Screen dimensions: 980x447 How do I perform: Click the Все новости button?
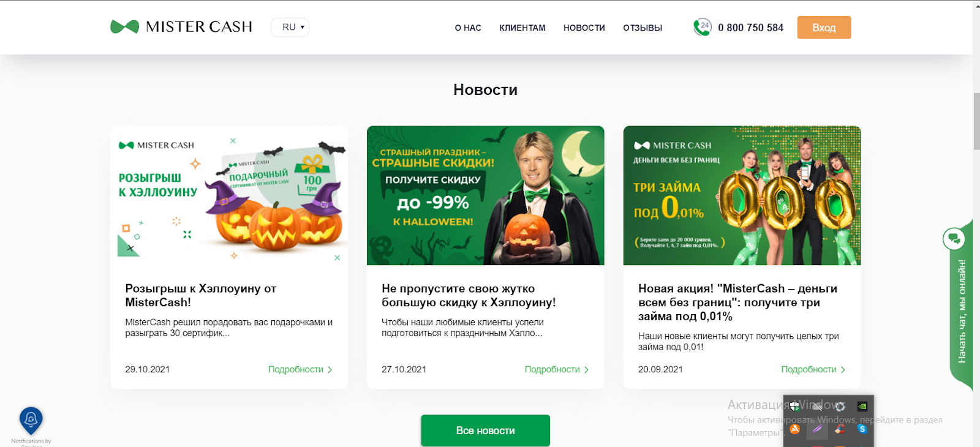click(x=485, y=430)
